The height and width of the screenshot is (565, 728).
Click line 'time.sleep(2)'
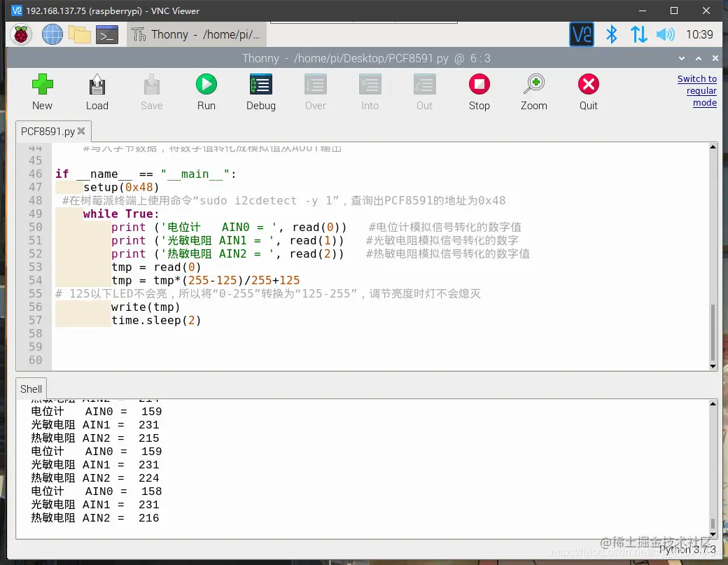(156, 320)
